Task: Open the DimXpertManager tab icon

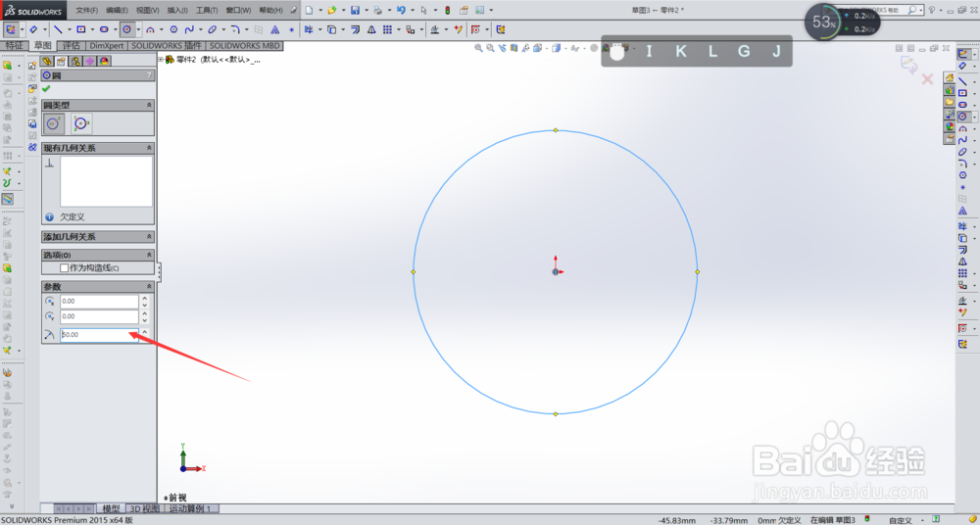Action: (x=89, y=61)
